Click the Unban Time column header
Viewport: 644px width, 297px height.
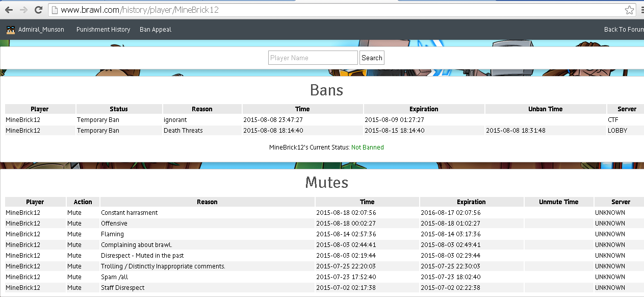tap(545, 109)
